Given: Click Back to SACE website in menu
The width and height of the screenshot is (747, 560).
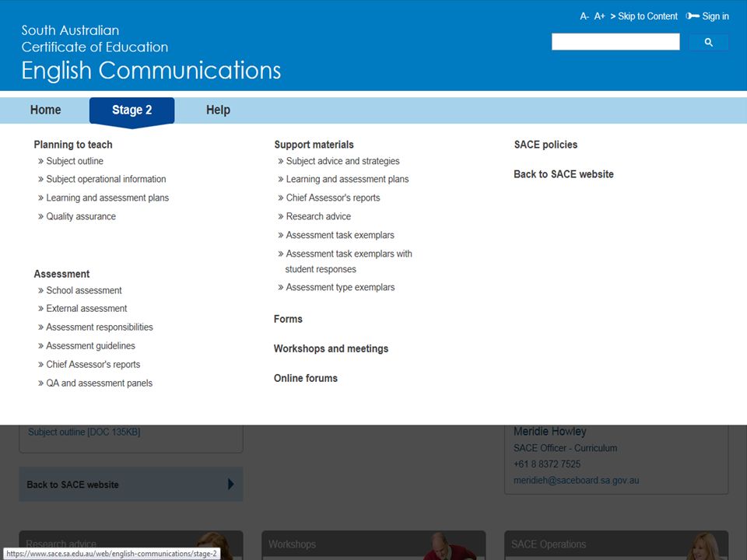Looking at the screenshot, I should (563, 174).
